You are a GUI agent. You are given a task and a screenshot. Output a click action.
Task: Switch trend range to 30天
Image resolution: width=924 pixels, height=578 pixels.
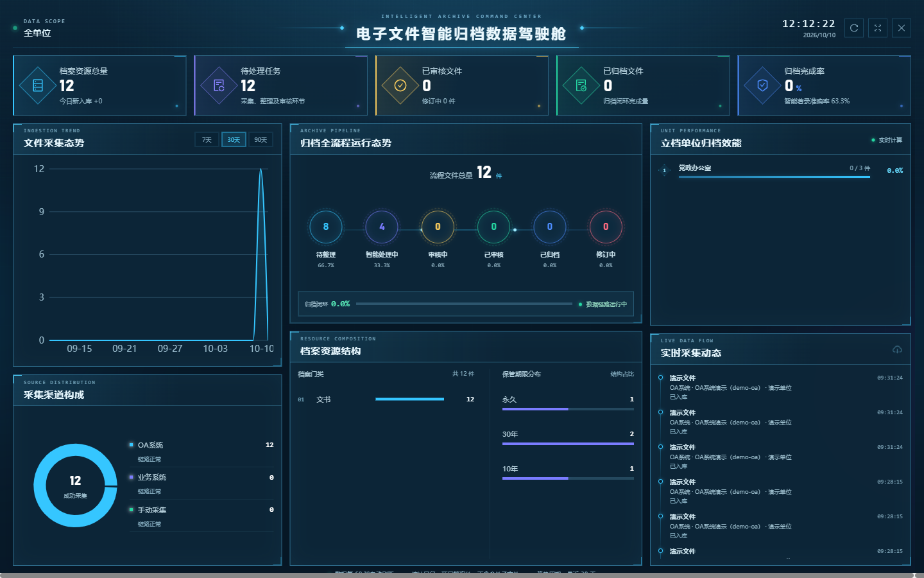click(x=234, y=139)
